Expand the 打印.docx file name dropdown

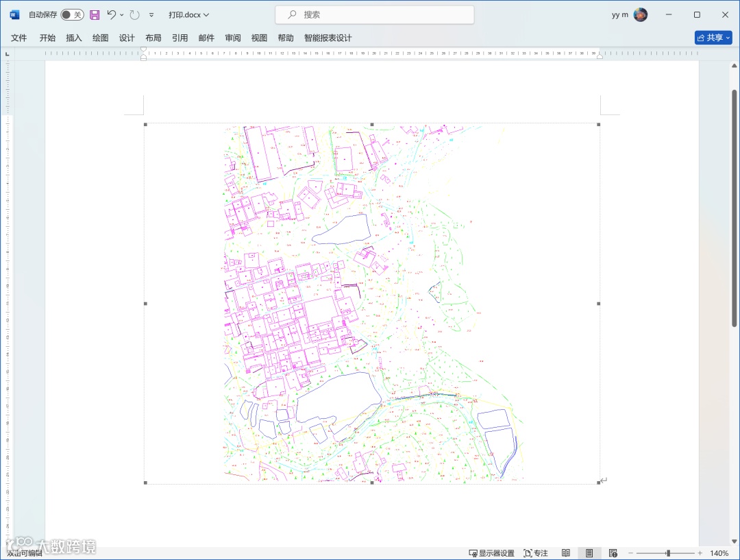(x=206, y=14)
